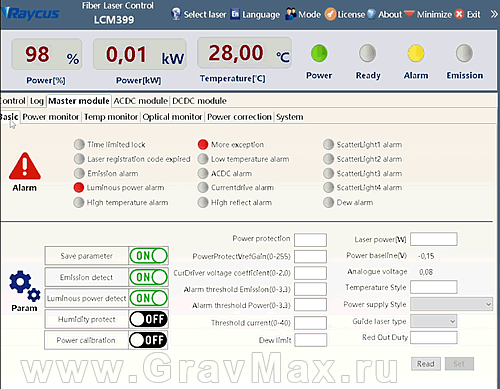Image resolution: width=500 pixels, height=389 pixels.
Task: Click the Alarm threshold Power field
Action: click(310, 305)
